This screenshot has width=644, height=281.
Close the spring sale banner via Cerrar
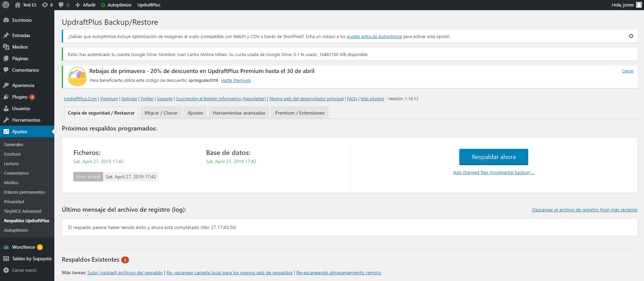point(628,71)
